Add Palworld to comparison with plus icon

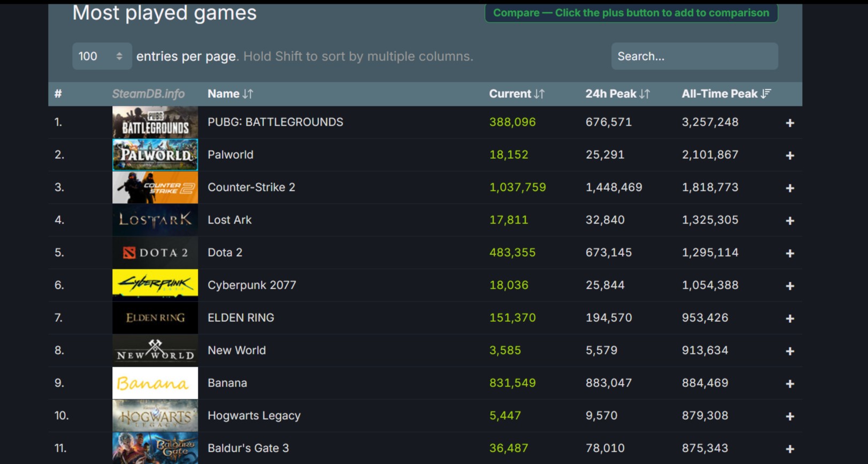pyautogui.click(x=789, y=156)
